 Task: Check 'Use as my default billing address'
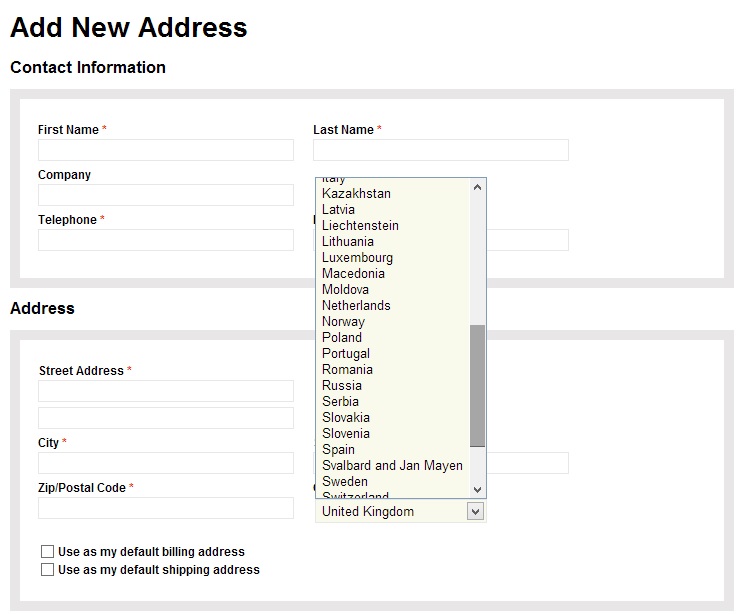click(x=47, y=552)
